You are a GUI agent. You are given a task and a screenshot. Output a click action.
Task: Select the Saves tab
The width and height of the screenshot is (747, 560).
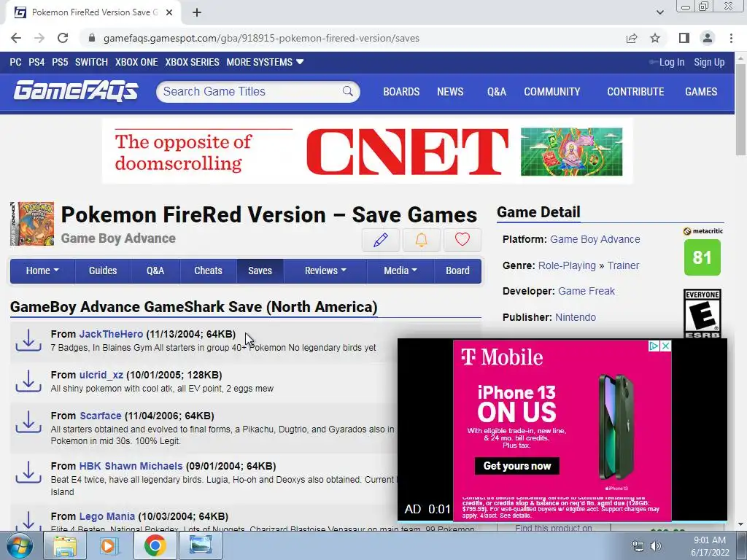pos(260,271)
